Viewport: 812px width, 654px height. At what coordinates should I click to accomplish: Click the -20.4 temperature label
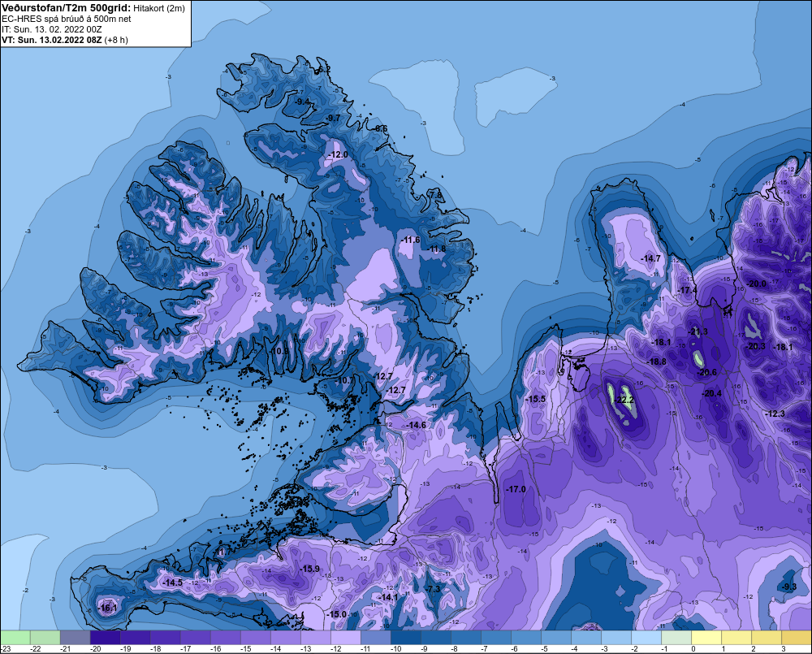(x=711, y=393)
